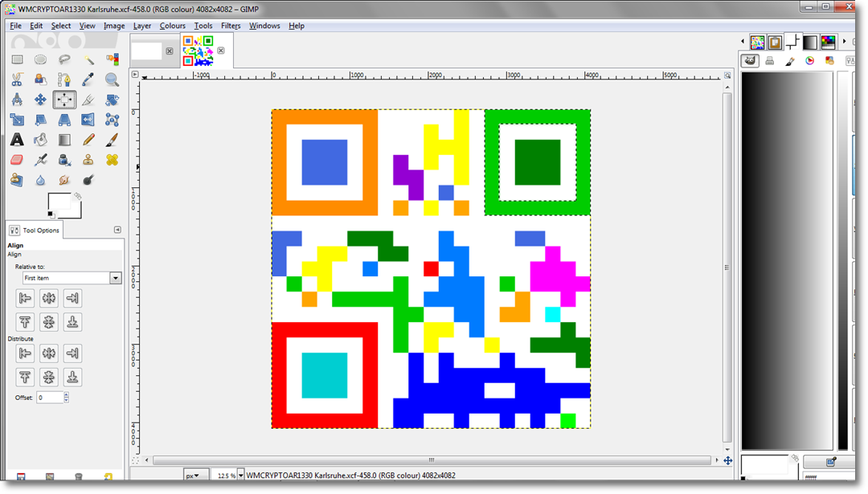Select the Paths pen tool
Viewport: 868px width, 494px height.
click(x=64, y=80)
